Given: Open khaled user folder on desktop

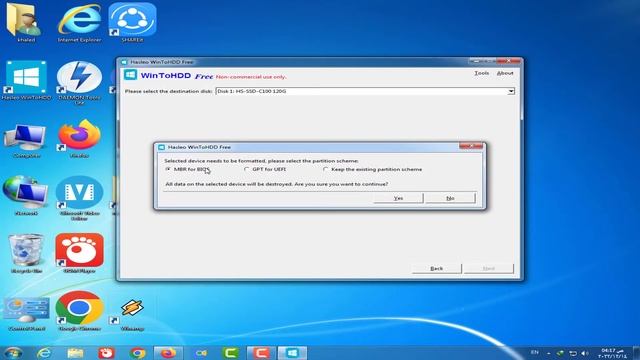Looking at the screenshot, I should coord(26,23).
